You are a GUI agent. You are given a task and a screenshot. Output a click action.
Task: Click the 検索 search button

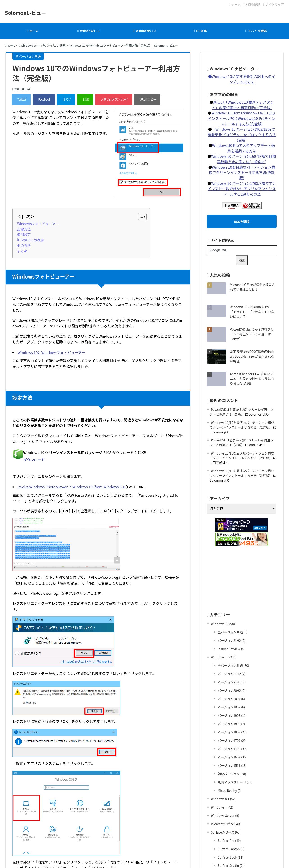click(x=242, y=260)
